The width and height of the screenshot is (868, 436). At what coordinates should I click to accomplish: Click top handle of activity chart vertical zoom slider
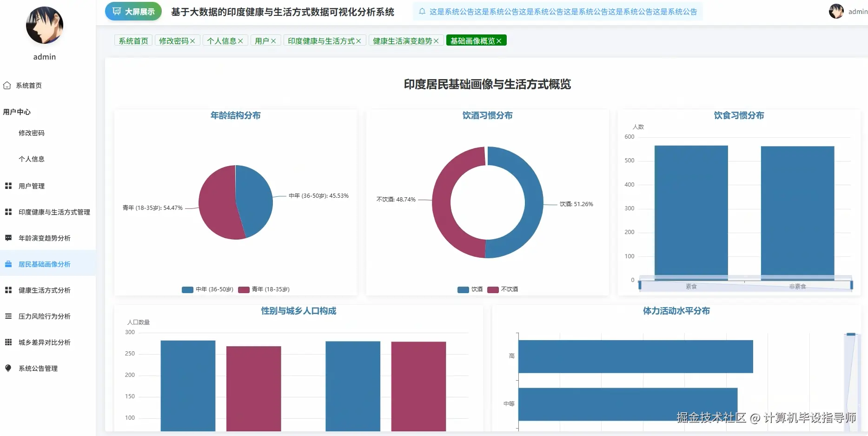tap(851, 334)
